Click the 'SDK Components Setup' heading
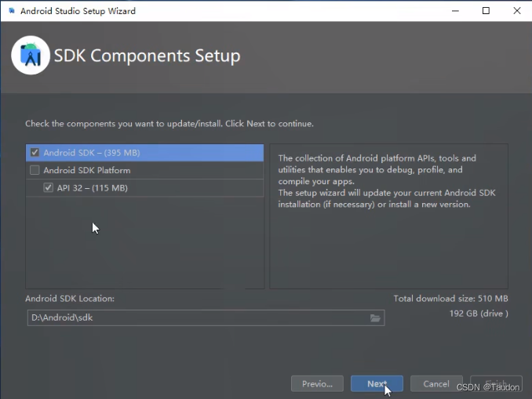Image resolution: width=532 pixels, height=399 pixels. (x=147, y=56)
